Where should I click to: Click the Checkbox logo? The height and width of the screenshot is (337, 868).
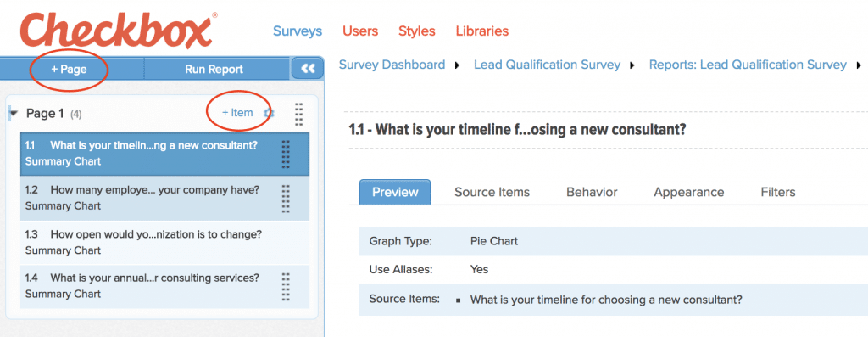(x=118, y=31)
